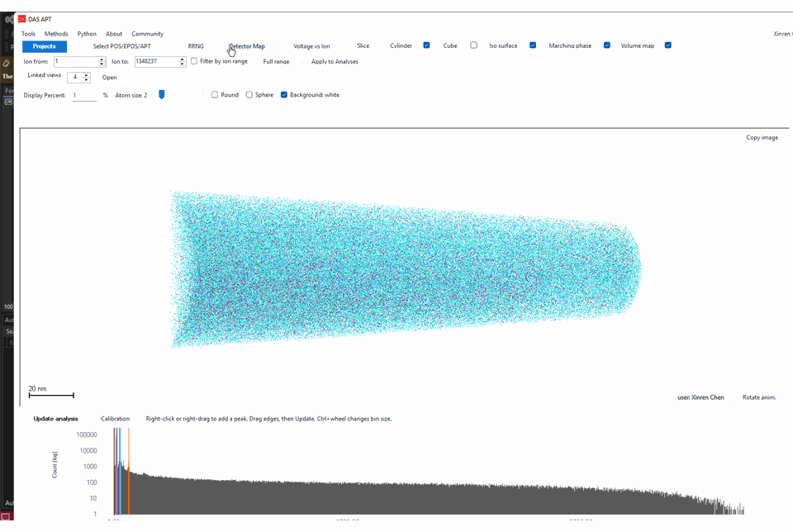
Task: Open the About menu
Action: tap(114, 34)
